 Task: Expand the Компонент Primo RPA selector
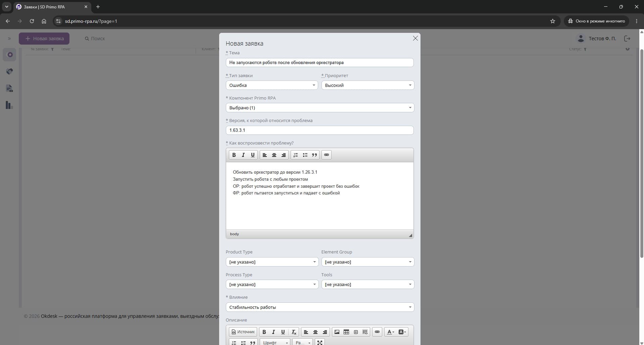coord(320,108)
